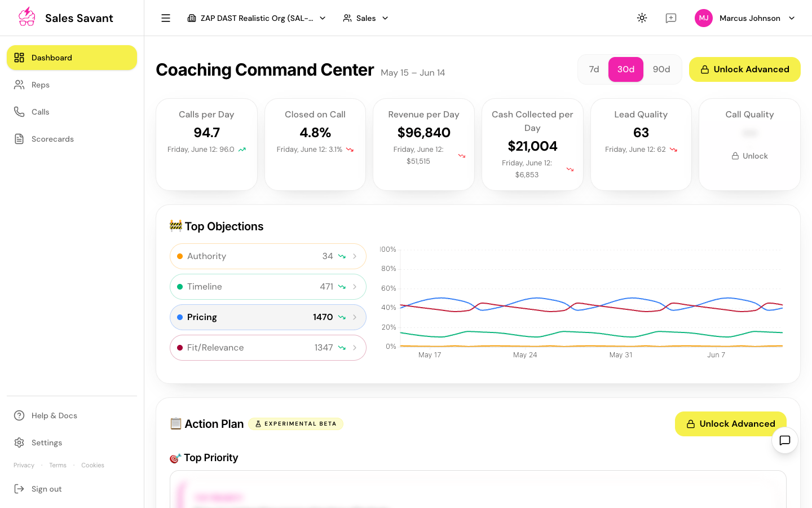Expand the Pricing objection row chevron
This screenshot has height=508, width=812.
[x=355, y=317]
